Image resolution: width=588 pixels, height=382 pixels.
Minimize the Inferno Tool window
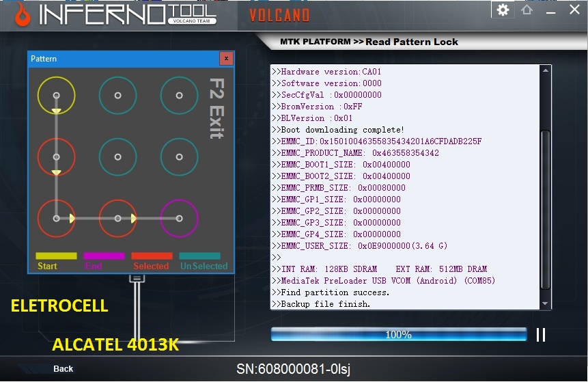[x=550, y=12]
